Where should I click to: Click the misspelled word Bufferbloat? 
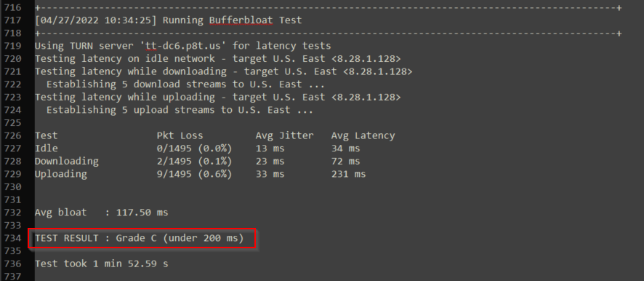[241, 20]
